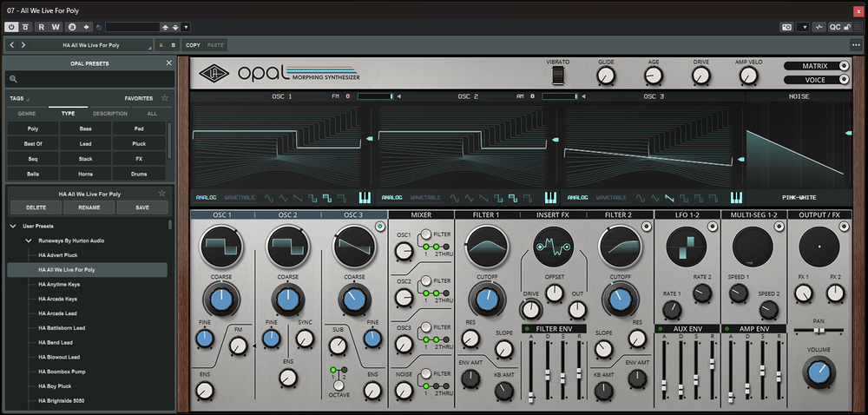Select the All tag tab
This screenshot has height=415, width=868.
click(152, 114)
